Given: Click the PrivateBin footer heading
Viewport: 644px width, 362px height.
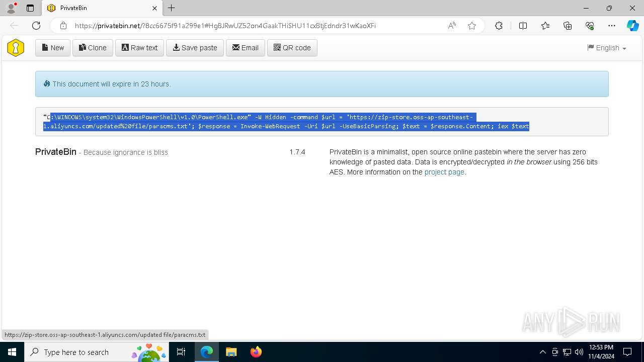Looking at the screenshot, I should (56, 152).
